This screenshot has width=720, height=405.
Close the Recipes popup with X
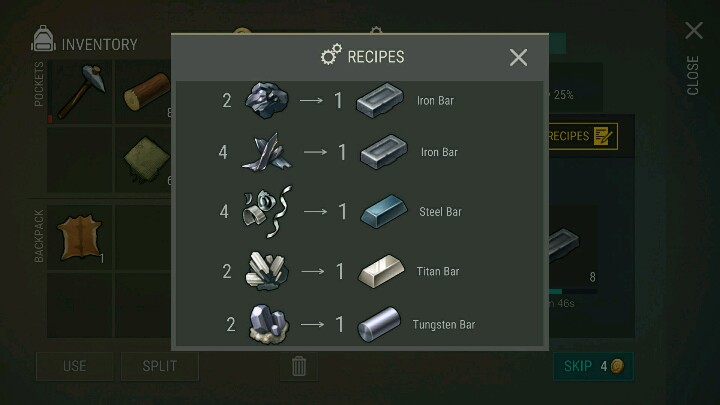pos(518,57)
